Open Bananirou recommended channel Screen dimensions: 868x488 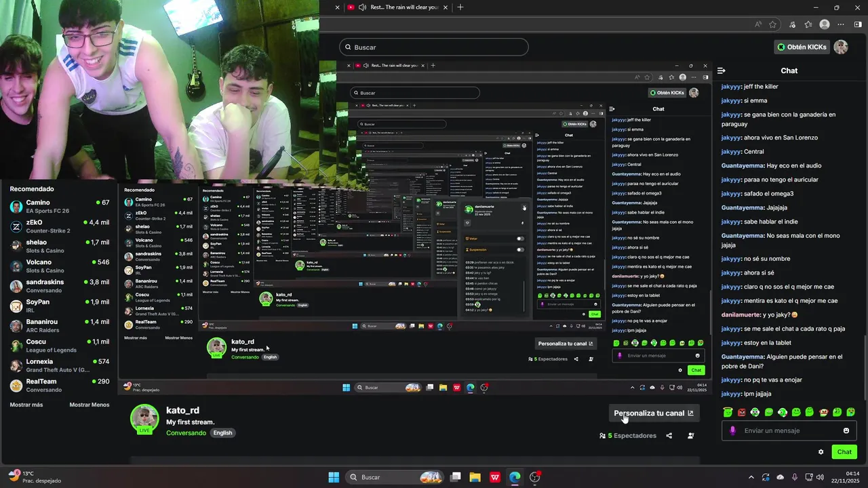pyautogui.click(x=60, y=325)
